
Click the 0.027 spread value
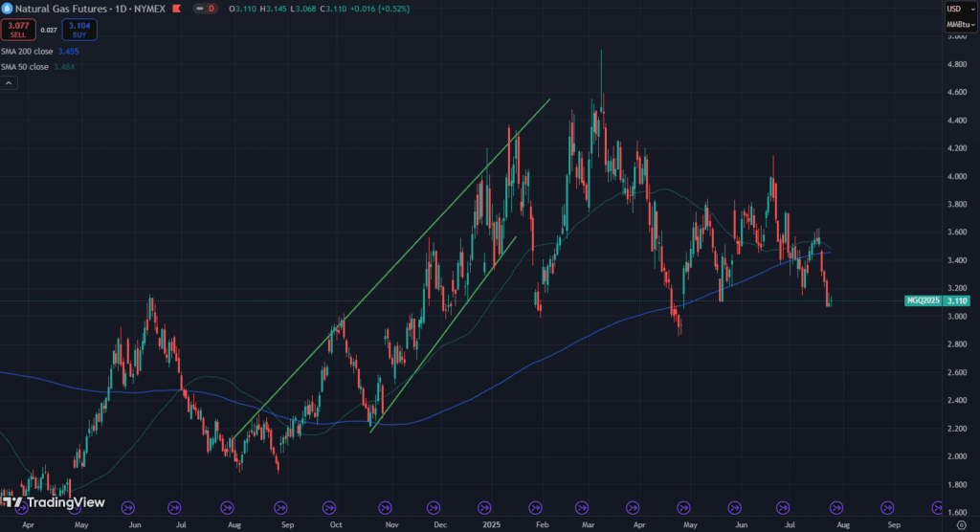tap(49, 30)
